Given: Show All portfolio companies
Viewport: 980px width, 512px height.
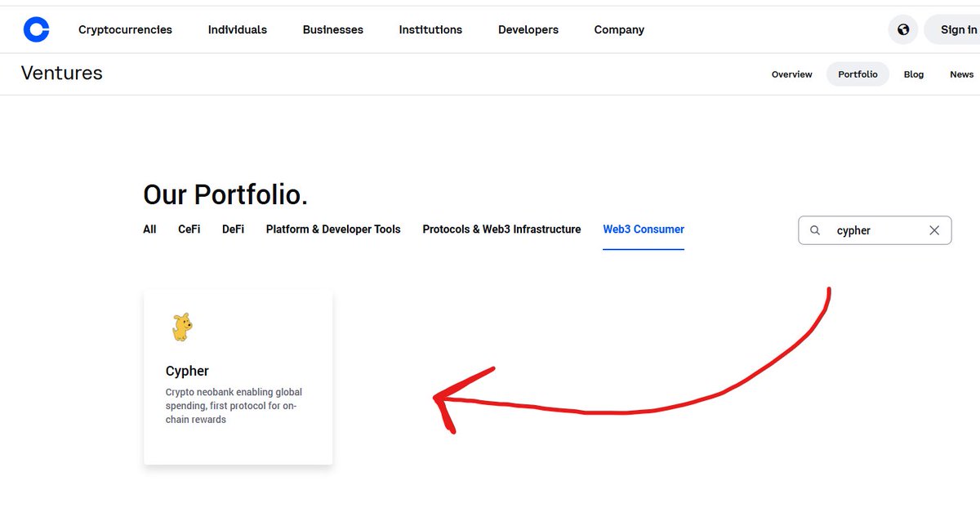Looking at the screenshot, I should [149, 229].
